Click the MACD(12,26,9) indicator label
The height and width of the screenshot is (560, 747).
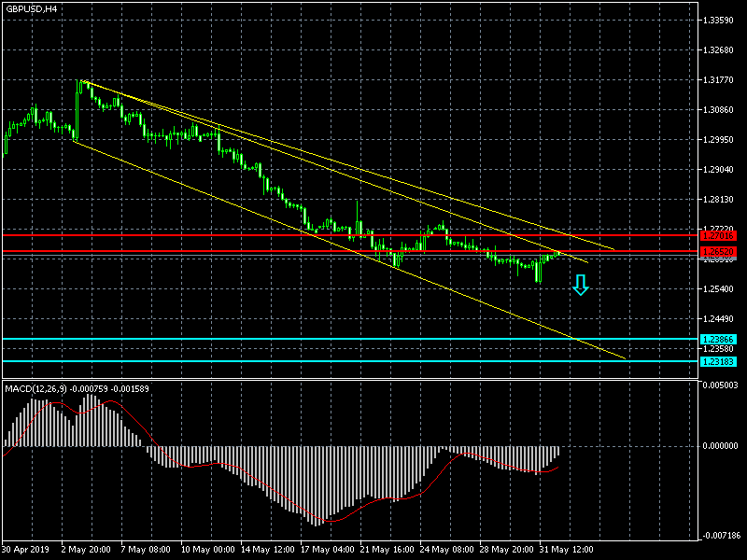pos(78,388)
